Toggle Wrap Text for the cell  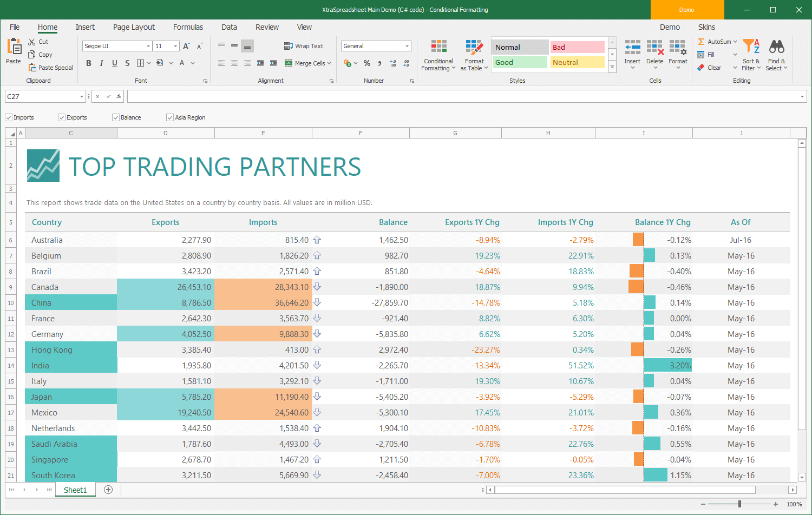click(x=305, y=46)
